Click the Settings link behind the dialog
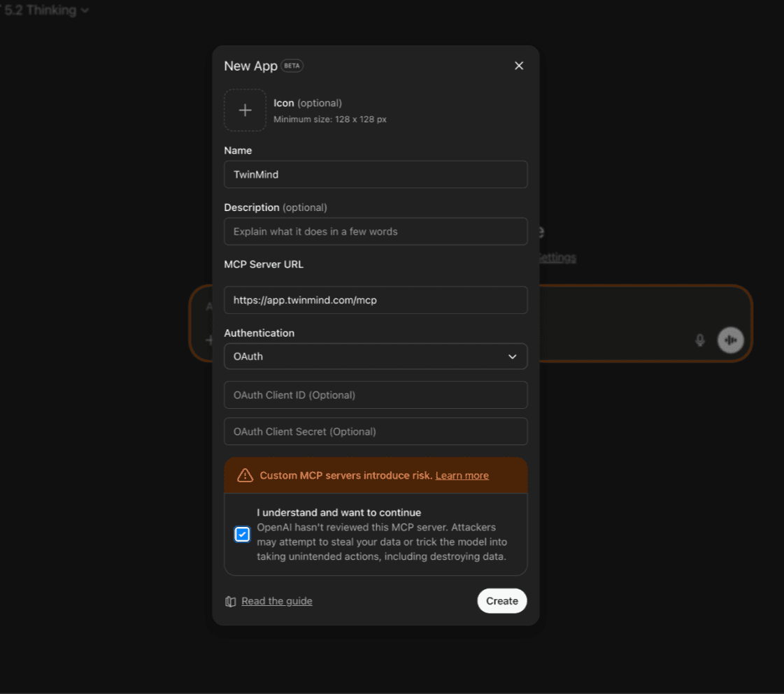Image resolution: width=784 pixels, height=694 pixels. 556,257
